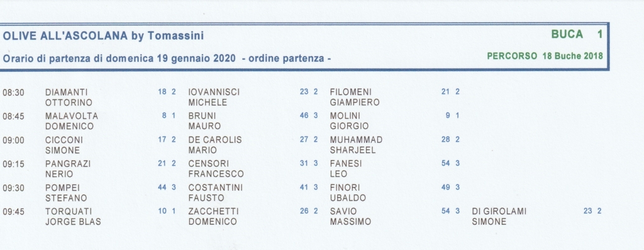Screen dimensions: 644x250
Task: Select the 09:45 tee time
Action: (x=14, y=212)
